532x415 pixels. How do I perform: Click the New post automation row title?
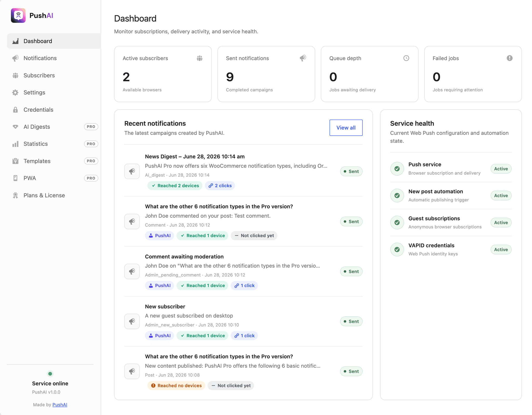pyautogui.click(x=436, y=191)
